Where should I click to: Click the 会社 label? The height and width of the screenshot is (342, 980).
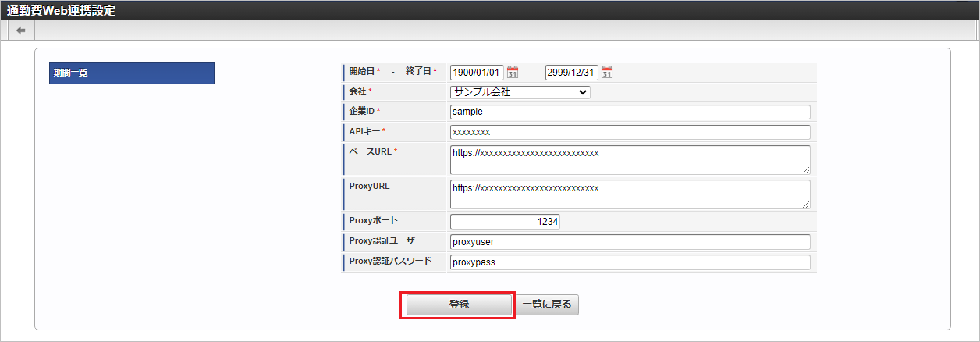[x=357, y=91]
